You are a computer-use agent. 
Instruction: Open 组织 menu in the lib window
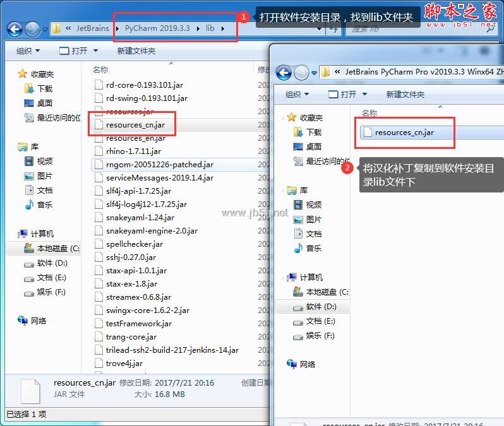click(x=28, y=50)
